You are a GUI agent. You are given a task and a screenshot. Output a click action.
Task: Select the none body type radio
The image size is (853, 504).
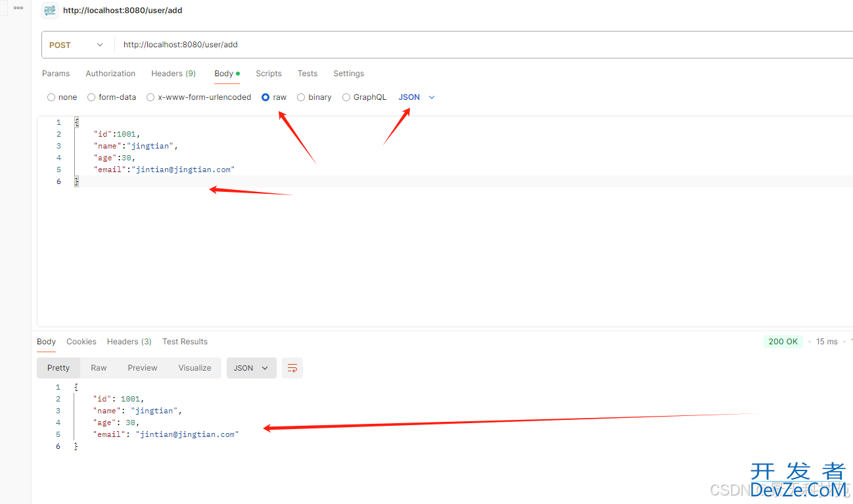tap(51, 97)
